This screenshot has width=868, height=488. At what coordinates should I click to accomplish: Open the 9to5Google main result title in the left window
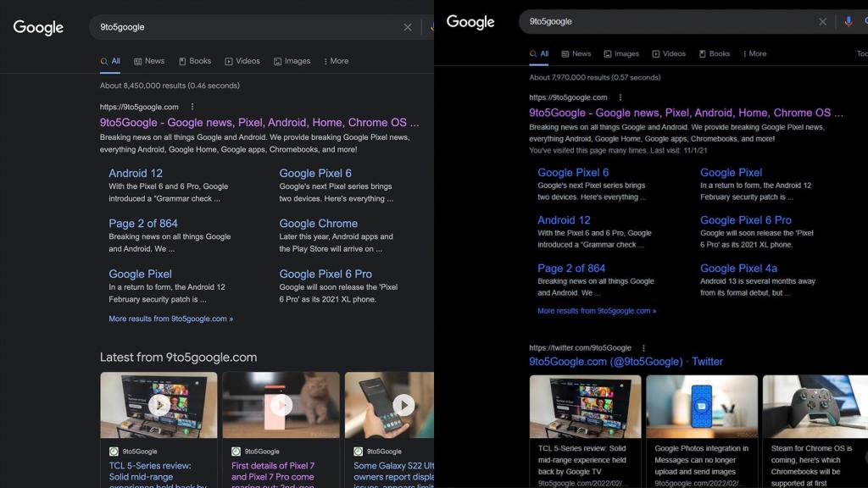[259, 122]
